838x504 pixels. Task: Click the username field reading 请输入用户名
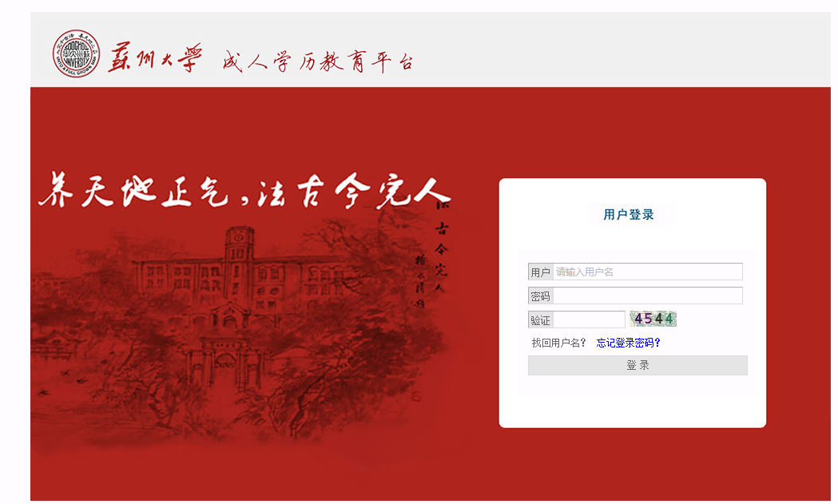(x=647, y=272)
